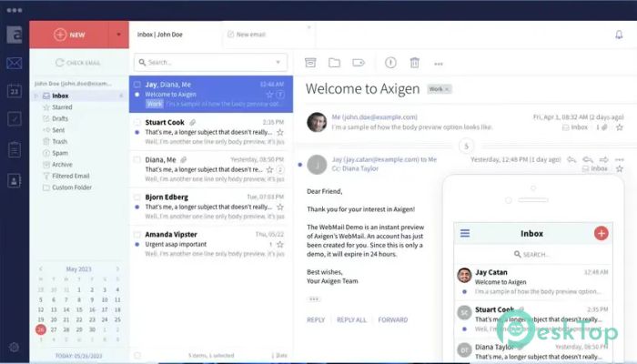Tick checkbox for Diana, Me email
Screen dimensions: 637x364
pos(137,159)
